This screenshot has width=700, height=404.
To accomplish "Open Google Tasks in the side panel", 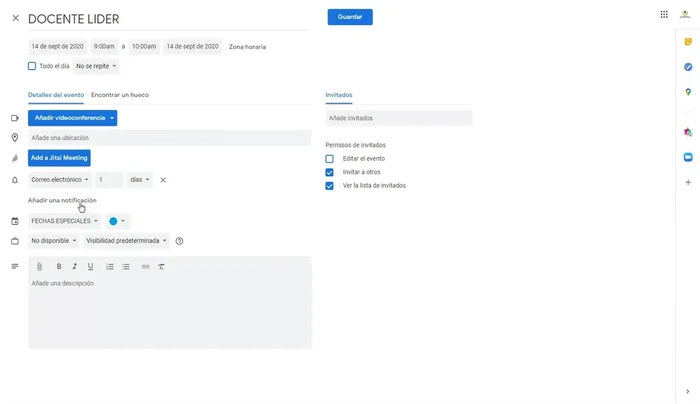I will [688, 67].
